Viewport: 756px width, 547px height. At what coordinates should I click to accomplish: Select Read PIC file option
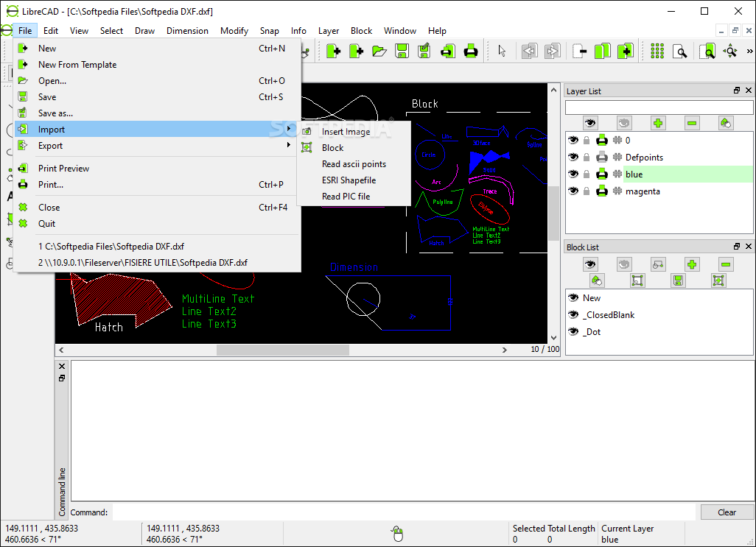[x=354, y=197]
